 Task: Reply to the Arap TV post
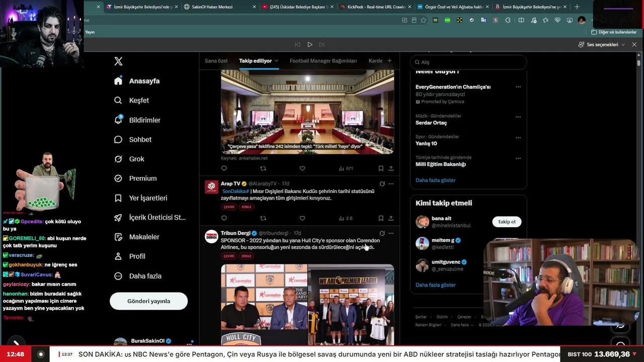[224, 218]
